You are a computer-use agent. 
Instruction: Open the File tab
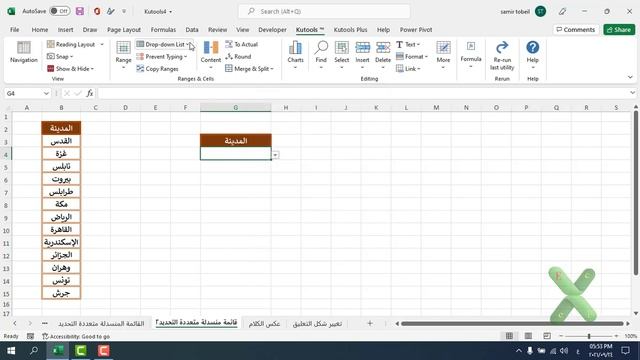pyautogui.click(x=15, y=30)
